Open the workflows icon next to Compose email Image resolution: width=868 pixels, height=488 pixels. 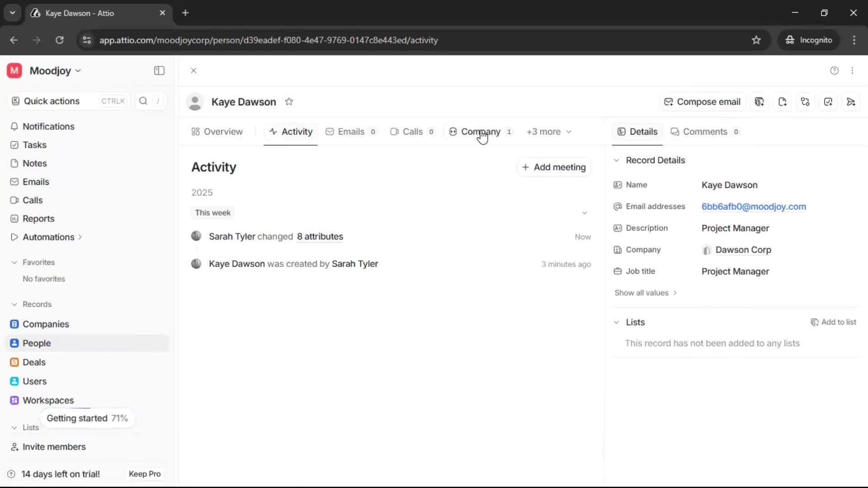[805, 102]
